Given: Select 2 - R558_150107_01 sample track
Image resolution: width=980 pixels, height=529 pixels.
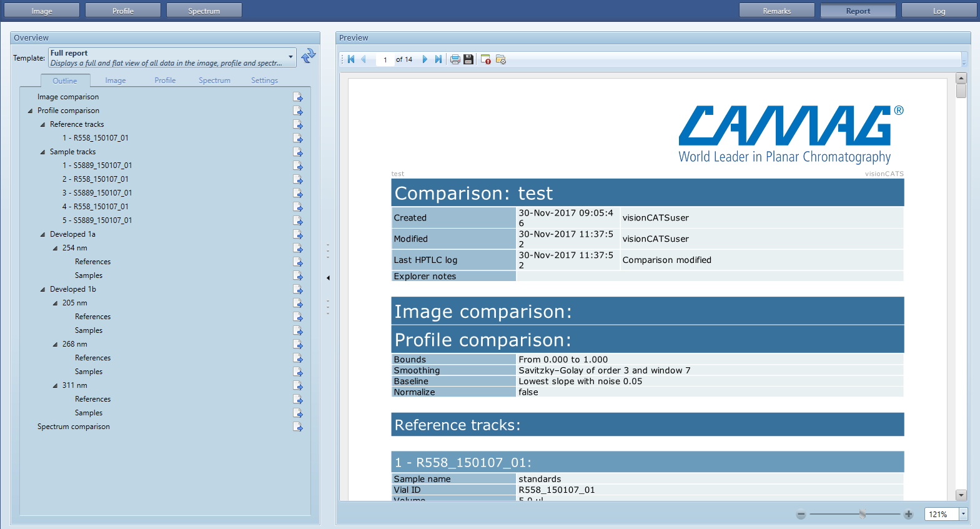Looking at the screenshot, I should coord(96,179).
